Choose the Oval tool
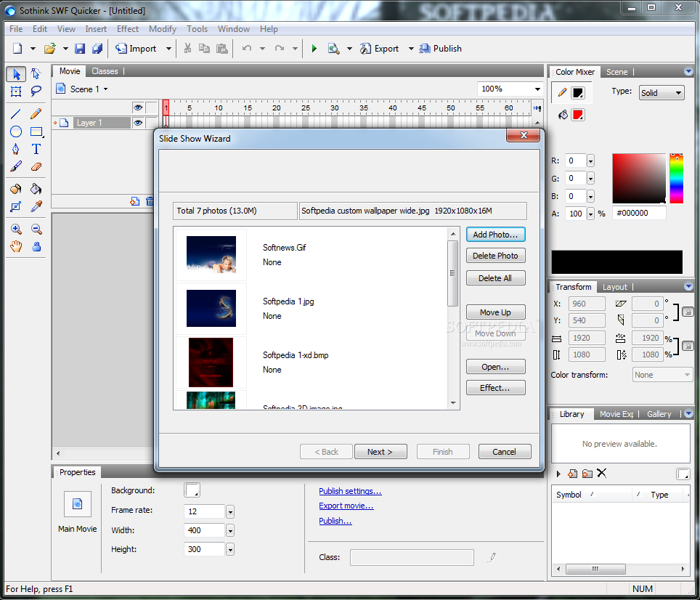700x600 pixels. 16,131
